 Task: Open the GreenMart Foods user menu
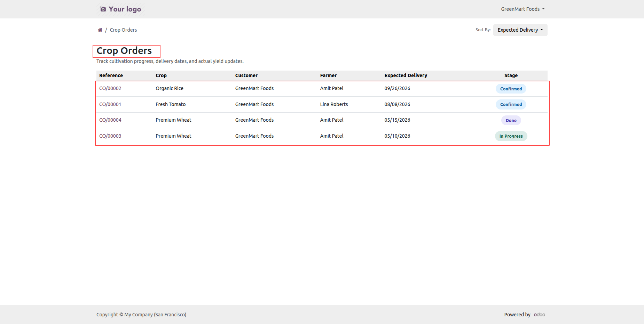point(523,9)
